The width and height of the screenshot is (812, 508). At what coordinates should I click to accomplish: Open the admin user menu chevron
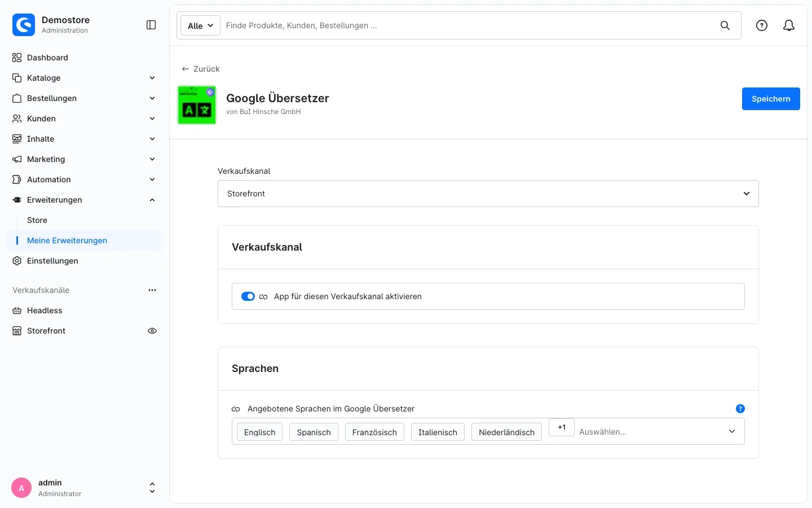click(x=152, y=488)
